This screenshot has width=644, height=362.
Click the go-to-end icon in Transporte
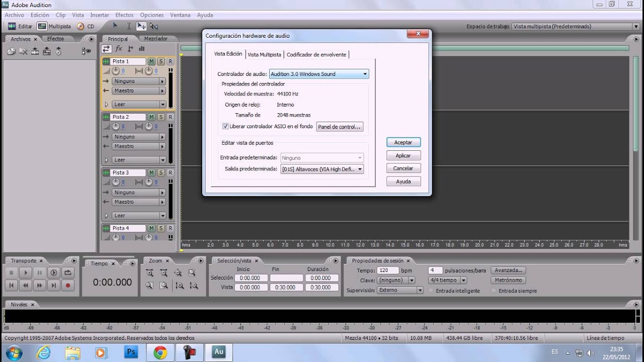point(53,285)
